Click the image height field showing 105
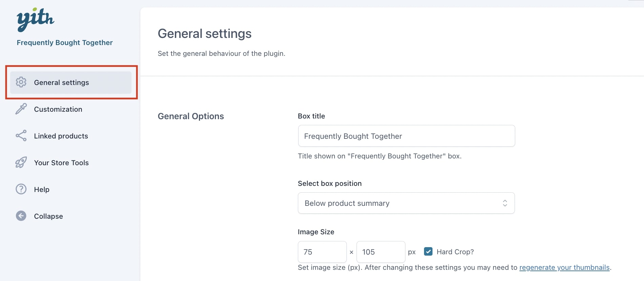Viewport: 644px width, 281px height. click(381, 252)
